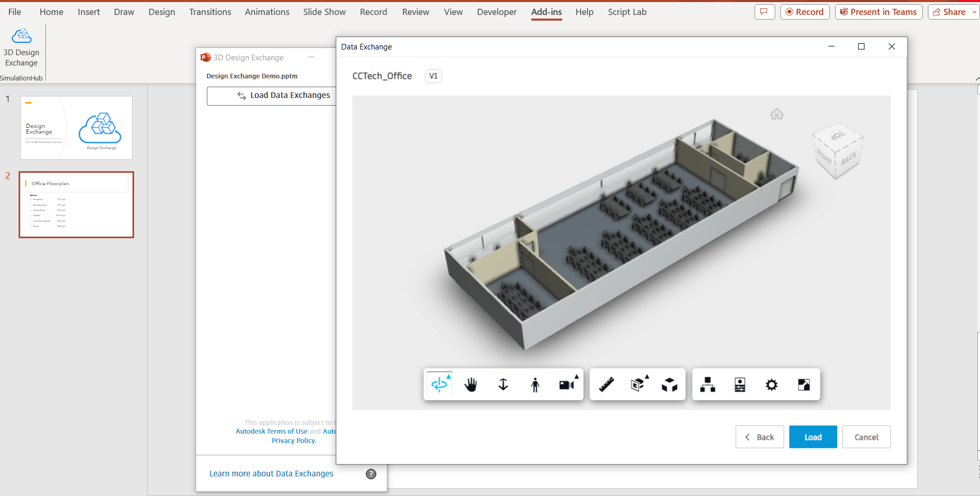
Task: Switch to the Transitions ribbon tab
Action: point(210,12)
